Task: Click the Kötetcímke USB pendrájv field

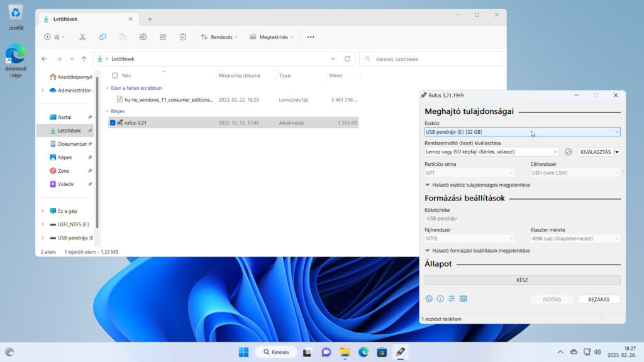Action: coord(523,219)
